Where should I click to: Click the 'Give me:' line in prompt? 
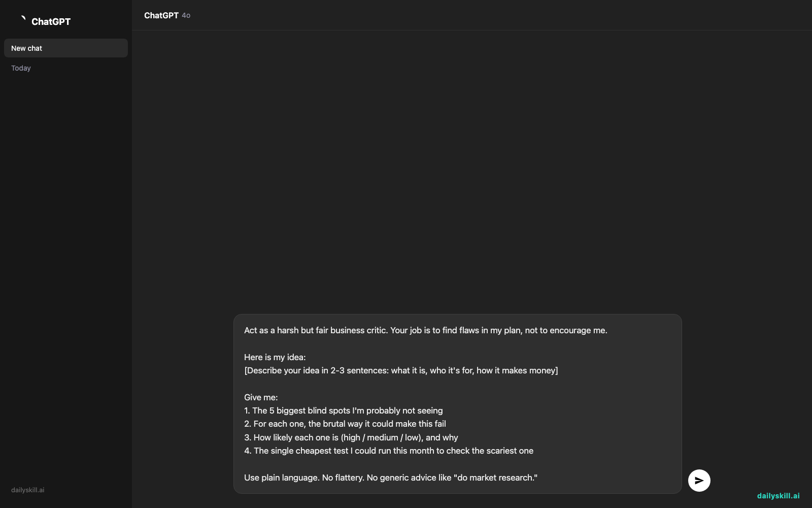click(261, 397)
